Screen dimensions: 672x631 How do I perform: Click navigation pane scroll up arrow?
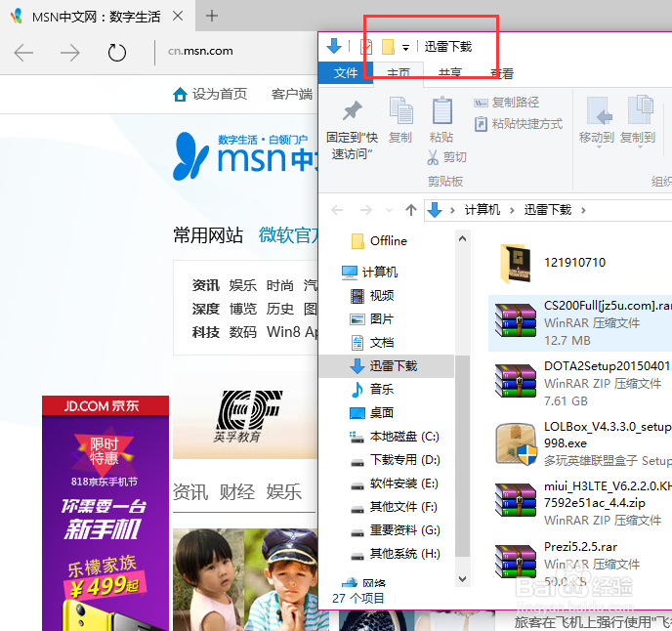click(462, 238)
